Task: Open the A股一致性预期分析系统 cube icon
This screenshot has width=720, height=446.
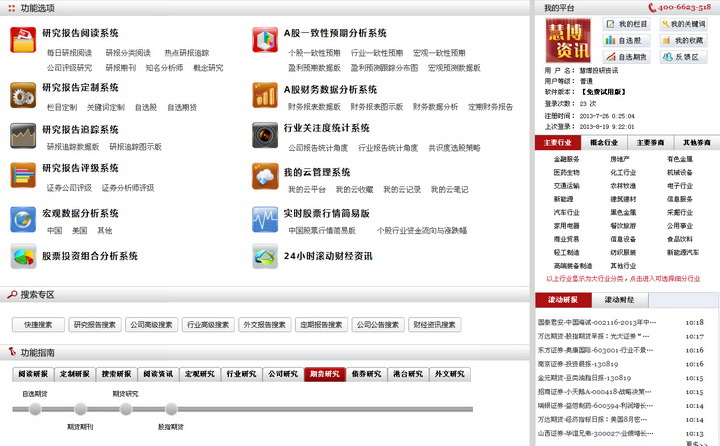Action: click(265, 40)
